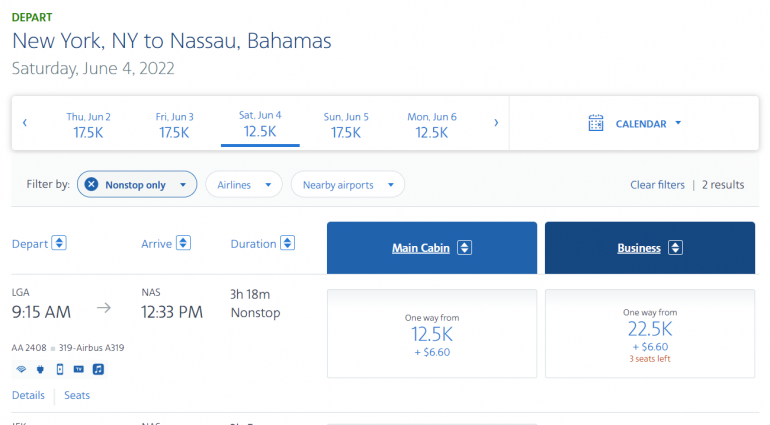Remove the Nonstop only filter with X
Image resolution: width=770 pixels, height=425 pixels.
point(91,185)
